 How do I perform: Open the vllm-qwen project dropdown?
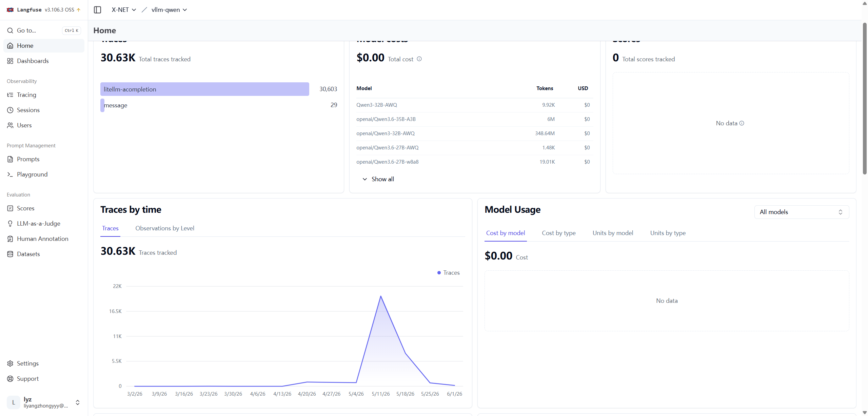click(169, 10)
